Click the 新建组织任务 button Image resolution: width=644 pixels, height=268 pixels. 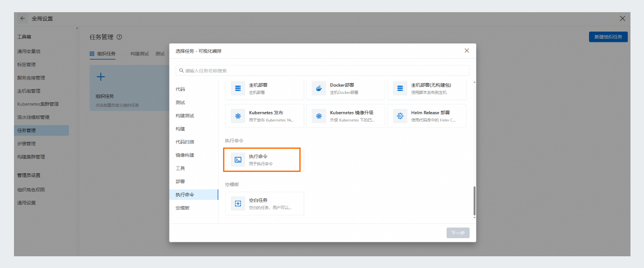[608, 37]
